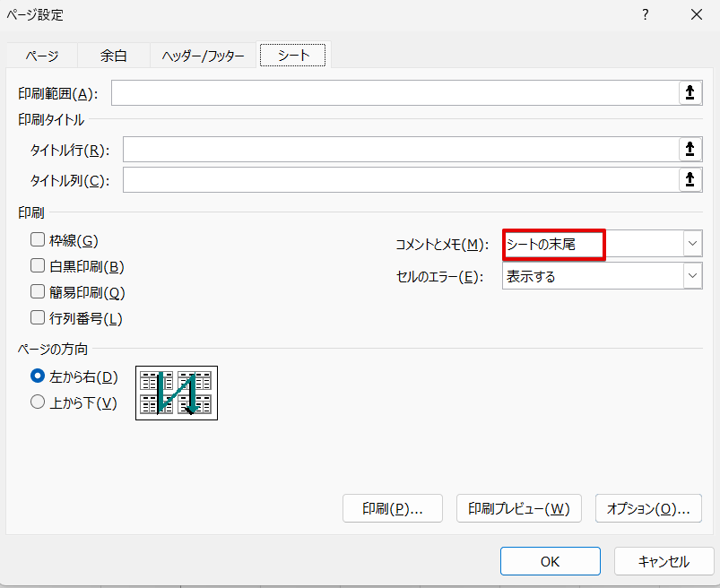720x588 pixels.
Task: Enable the 枠線 checkbox
Action: click(x=38, y=240)
